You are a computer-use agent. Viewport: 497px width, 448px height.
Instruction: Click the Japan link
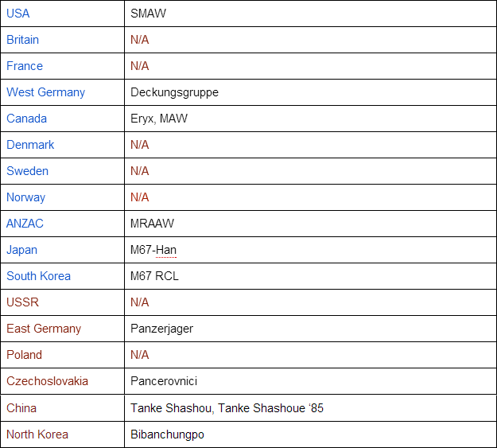pos(21,250)
